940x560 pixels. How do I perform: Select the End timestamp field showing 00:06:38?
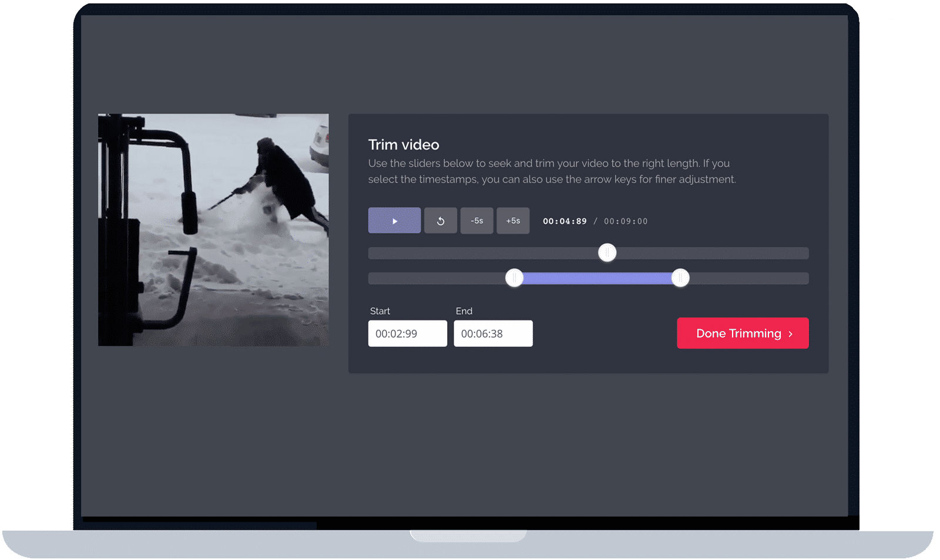pos(493,333)
